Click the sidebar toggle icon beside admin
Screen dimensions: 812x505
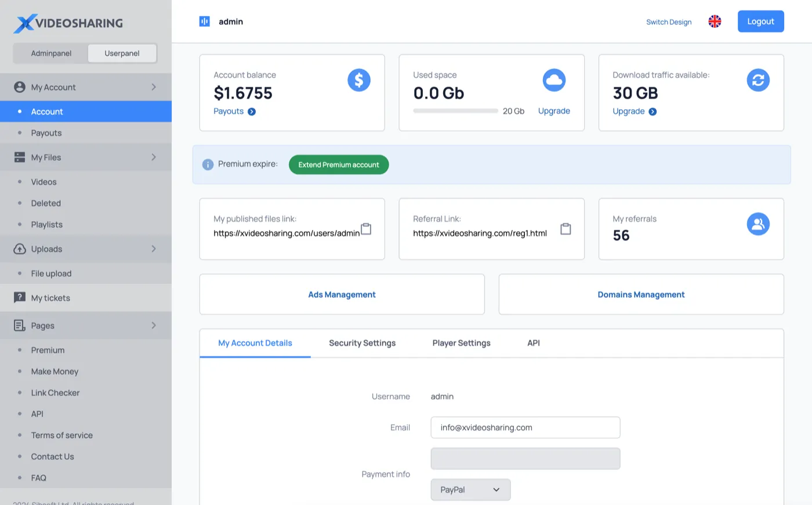(204, 21)
